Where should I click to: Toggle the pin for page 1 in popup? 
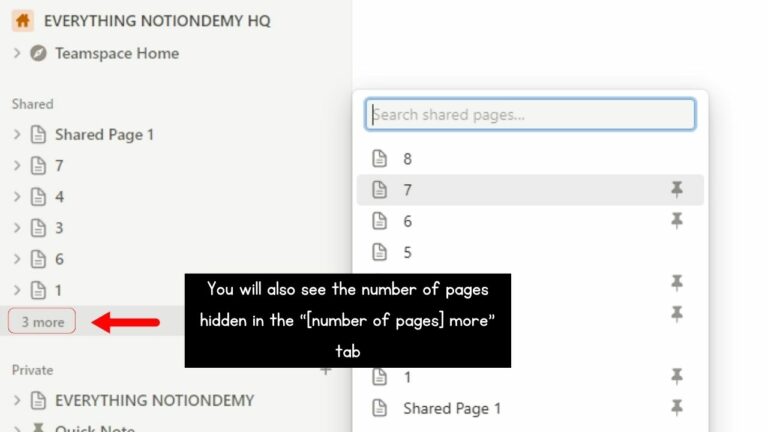click(677, 376)
